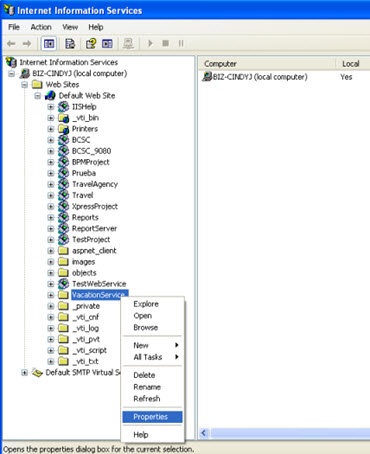
Task: Open the File menu
Action: click(x=14, y=27)
